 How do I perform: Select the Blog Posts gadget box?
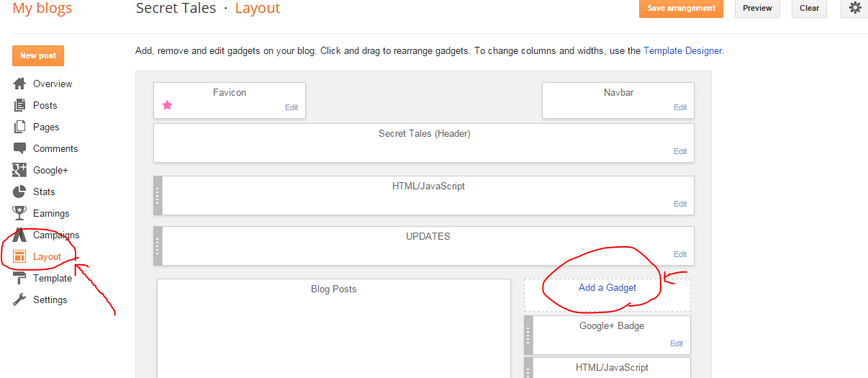(x=334, y=328)
